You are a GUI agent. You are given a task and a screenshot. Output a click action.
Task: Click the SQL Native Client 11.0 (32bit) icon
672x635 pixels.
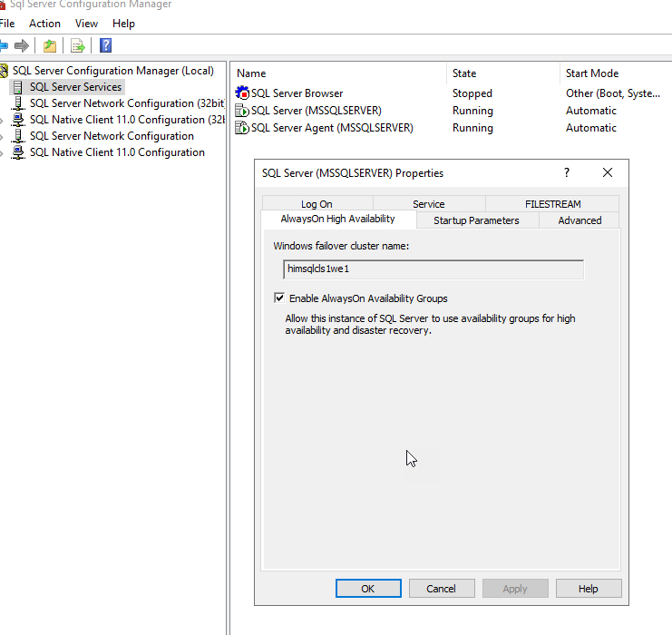point(18,120)
